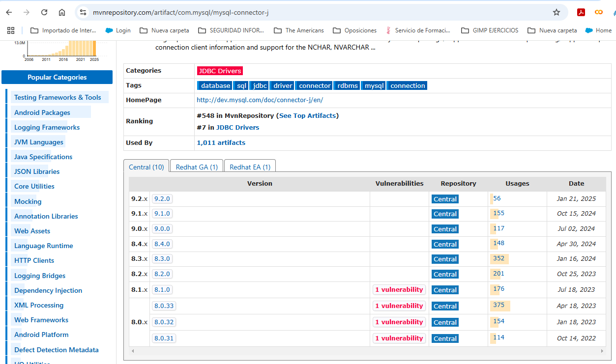Open the 1,011 artifacts link
This screenshot has height=364, width=616.
[x=221, y=142]
